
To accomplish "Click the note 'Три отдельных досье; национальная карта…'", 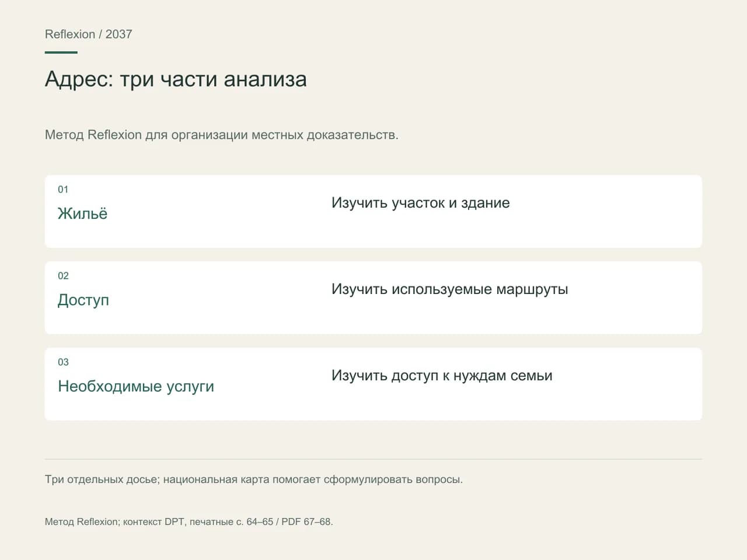I will (x=254, y=480).
